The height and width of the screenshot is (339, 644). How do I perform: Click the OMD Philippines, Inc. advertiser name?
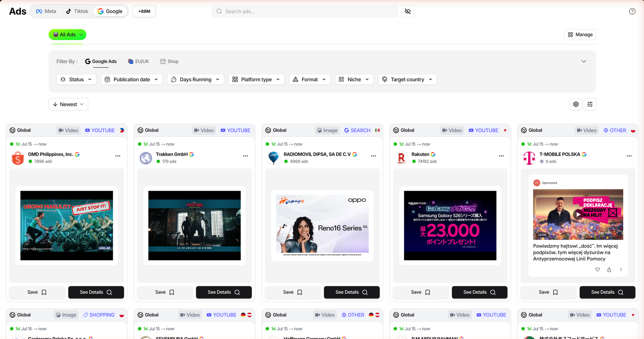pyautogui.click(x=51, y=154)
